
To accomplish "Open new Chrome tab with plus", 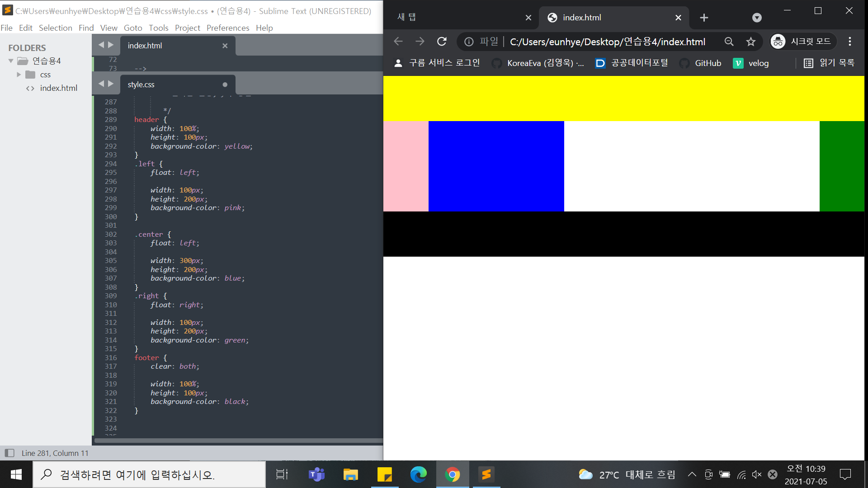I will click(704, 18).
